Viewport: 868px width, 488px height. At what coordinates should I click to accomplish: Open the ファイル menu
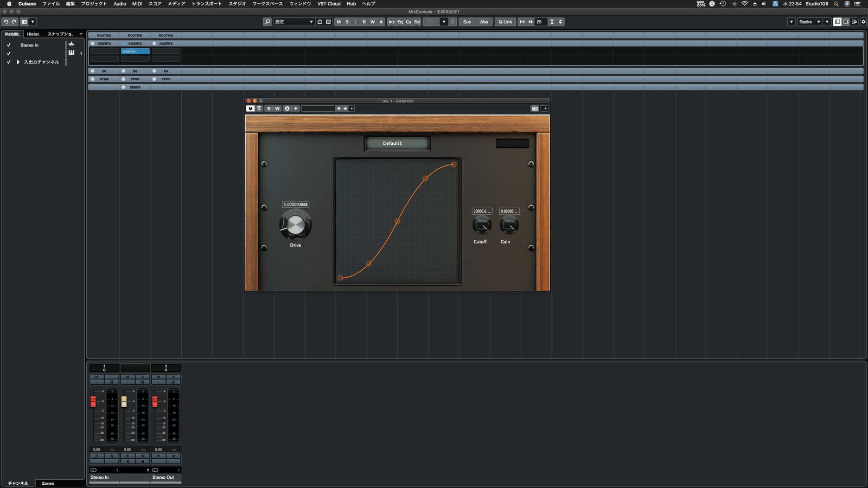click(x=51, y=4)
